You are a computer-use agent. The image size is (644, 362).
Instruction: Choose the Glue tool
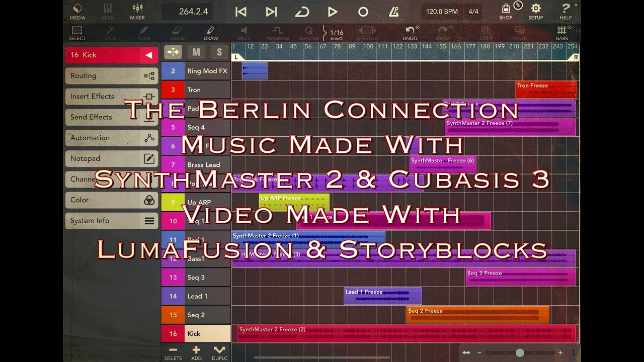[x=144, y=33]
